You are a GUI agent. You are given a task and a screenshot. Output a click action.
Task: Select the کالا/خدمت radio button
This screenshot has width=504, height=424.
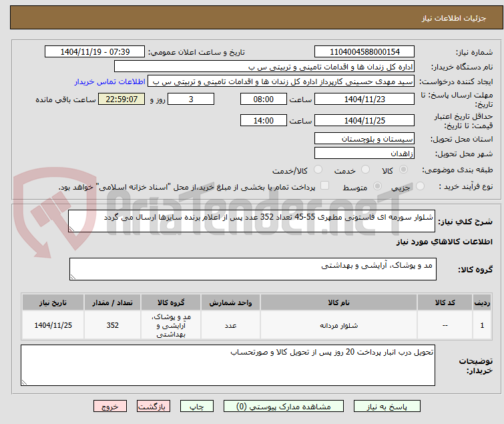click(x=318, y=169)
